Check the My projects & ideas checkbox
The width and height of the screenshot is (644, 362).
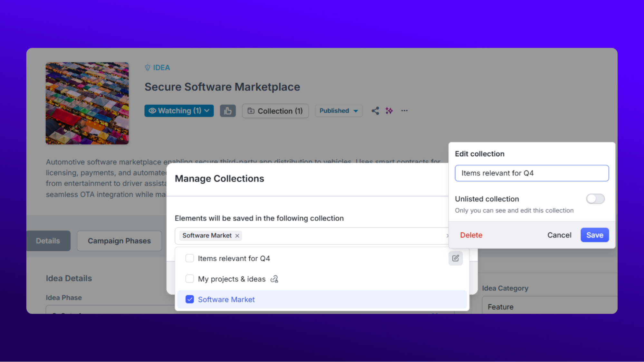[190, 279]
